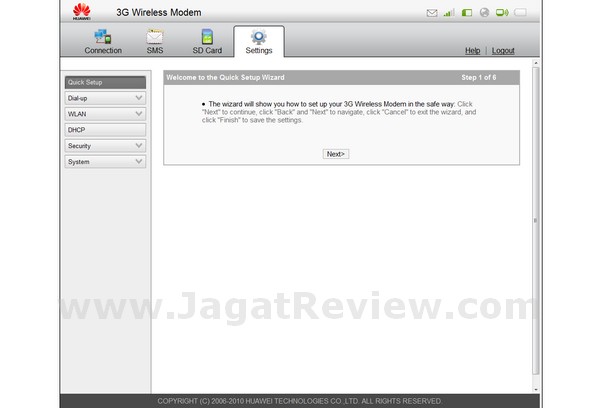Viewport: 600px width, 408px height.
Task: Click the Huawei logo
Action: [84, 13]
